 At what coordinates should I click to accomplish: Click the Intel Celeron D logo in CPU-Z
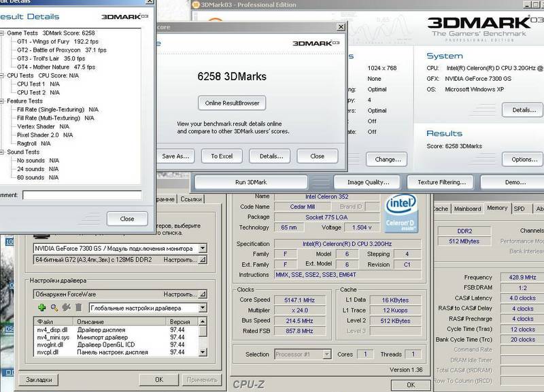click(401, 214)
